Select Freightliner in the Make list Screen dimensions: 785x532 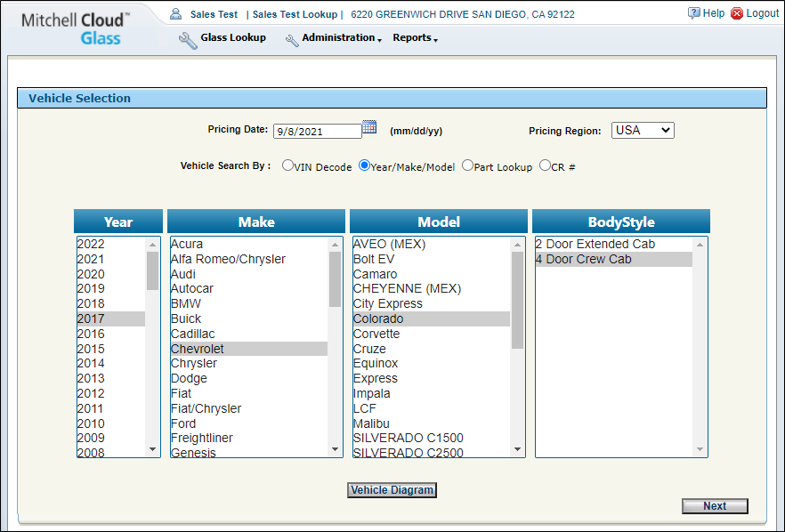pyautogui.click(x=249, y=438)
